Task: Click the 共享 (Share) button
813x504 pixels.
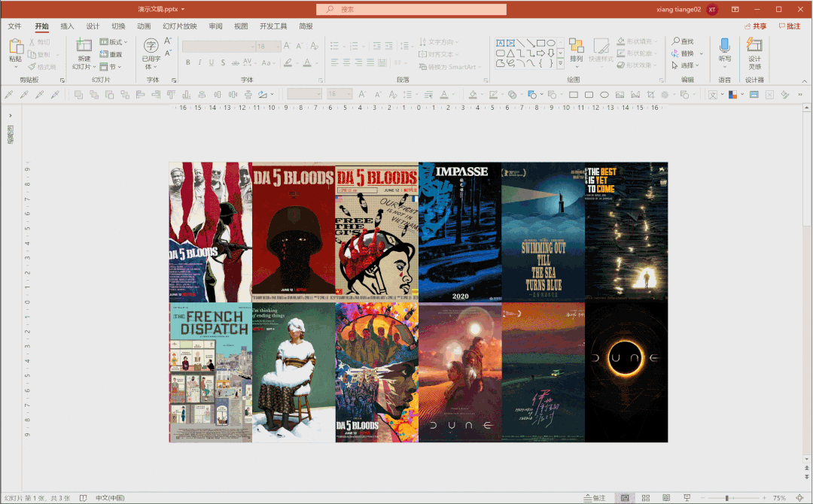Action: pos(754,26)
